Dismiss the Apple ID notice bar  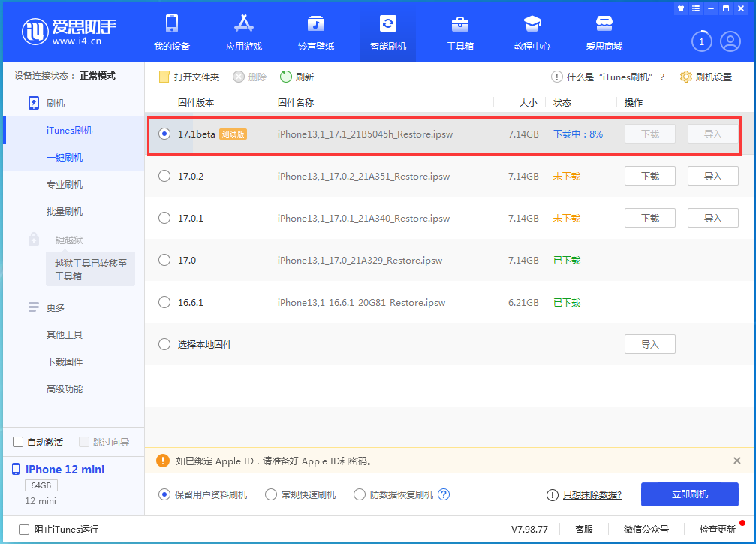[x=736, y=461]
